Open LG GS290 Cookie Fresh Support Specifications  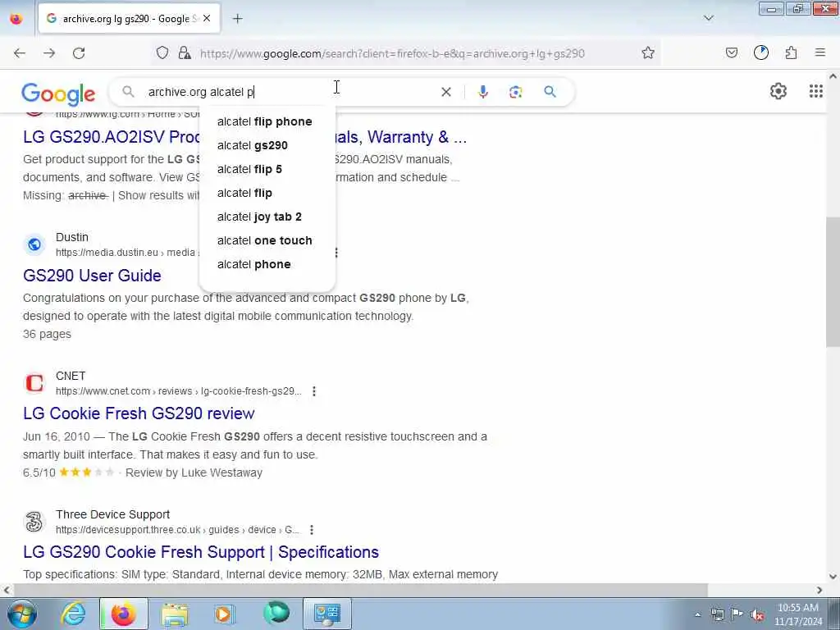point(201,552)
